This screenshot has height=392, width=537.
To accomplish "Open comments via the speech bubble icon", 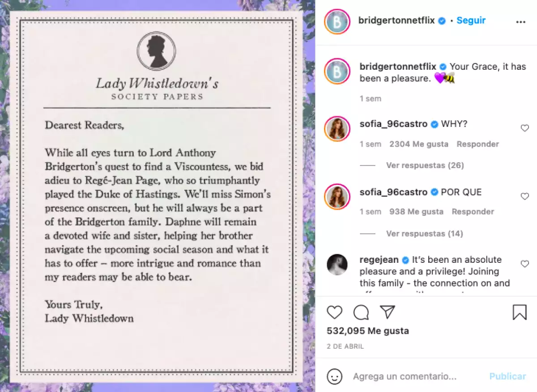I will pyautogui.click(x=361, y=312).
